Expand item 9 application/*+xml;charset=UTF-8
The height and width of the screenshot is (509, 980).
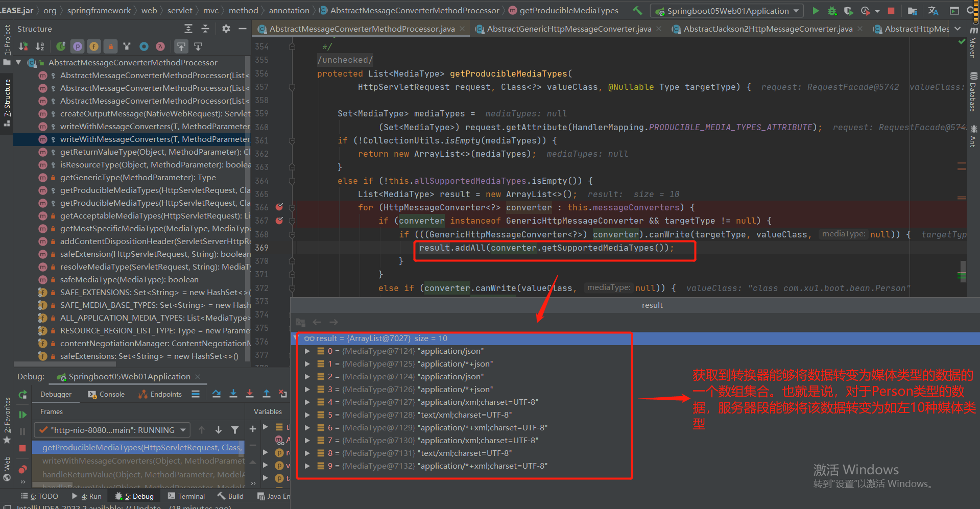[307, 466]
